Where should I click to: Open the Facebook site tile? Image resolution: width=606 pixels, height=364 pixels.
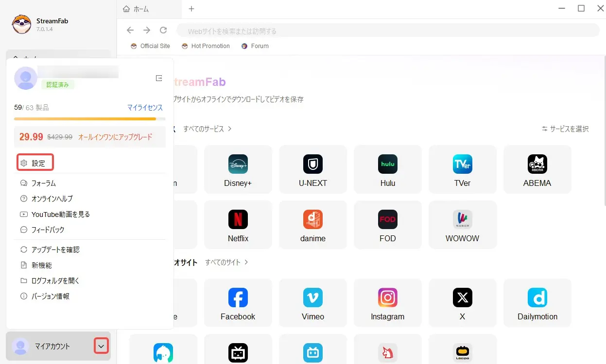238,302
